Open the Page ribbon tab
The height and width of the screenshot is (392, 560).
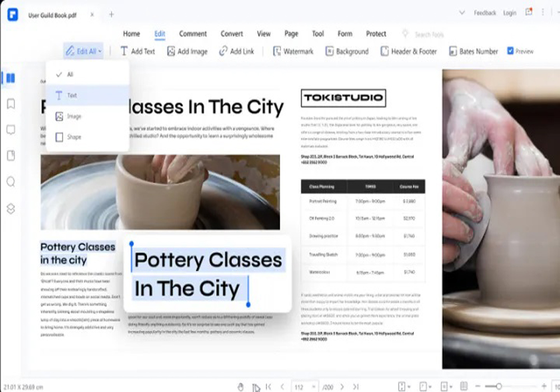click(291, 34)
